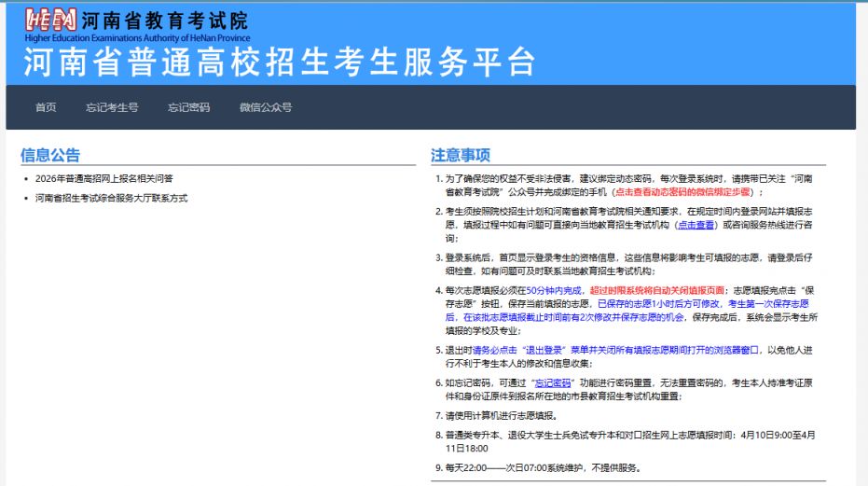Open 河南省招生考试综合服务大厅联系方式 announcement

click(x=111, y=198)
